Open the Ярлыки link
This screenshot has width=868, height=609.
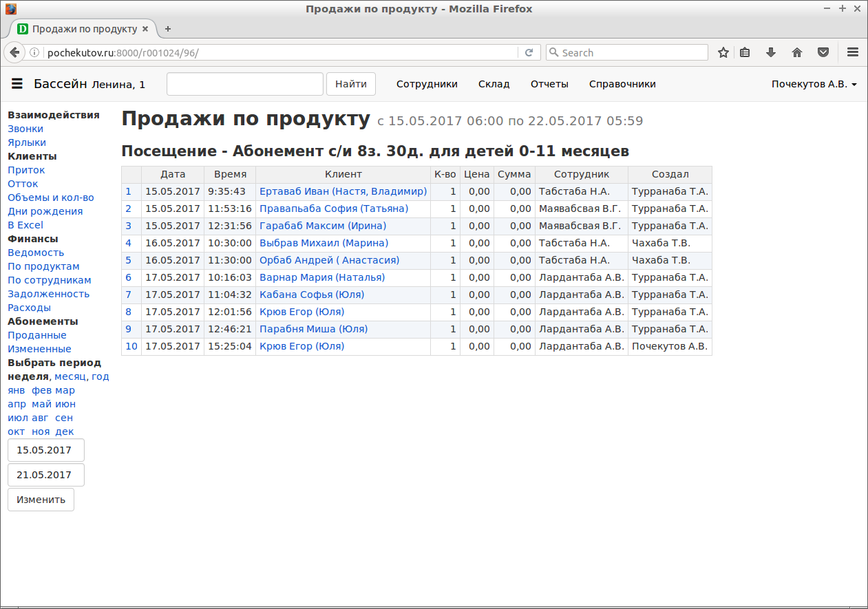27,142
